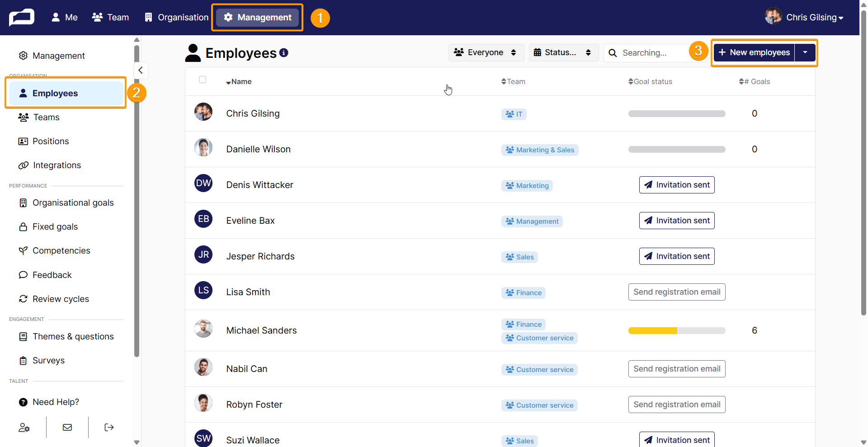Send registration email to Robyn Foster
The width and height of the screenshot is (868, 447).
point(677,405)
